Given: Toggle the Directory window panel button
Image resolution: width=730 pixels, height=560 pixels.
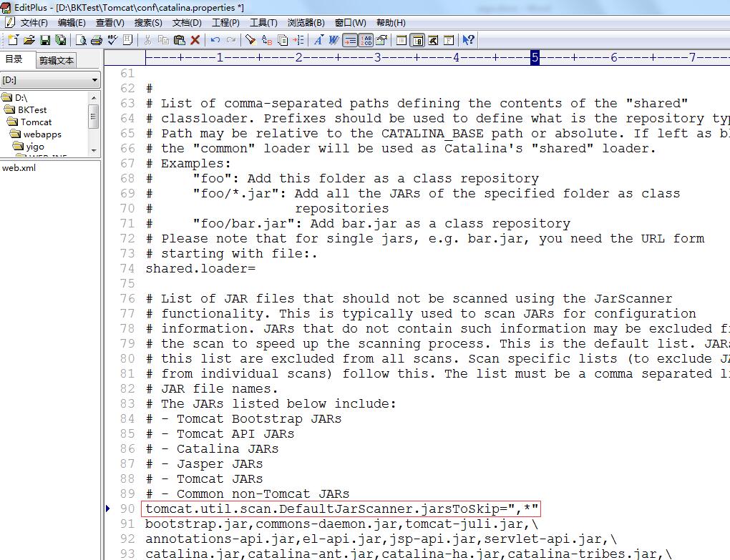Looking at the screenshot, I should 418,40.
